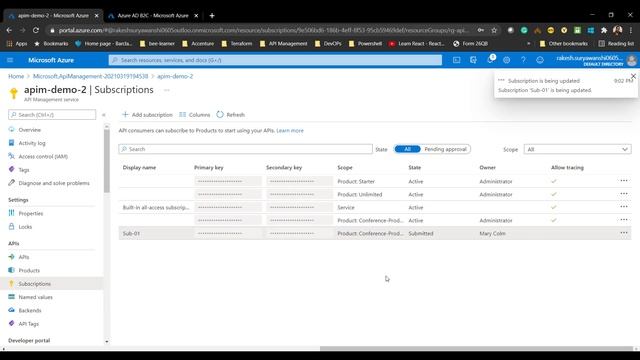Open Activity log in the sidebar
Viewport: 640px width, 360px height.
click(x=32, y=143)
